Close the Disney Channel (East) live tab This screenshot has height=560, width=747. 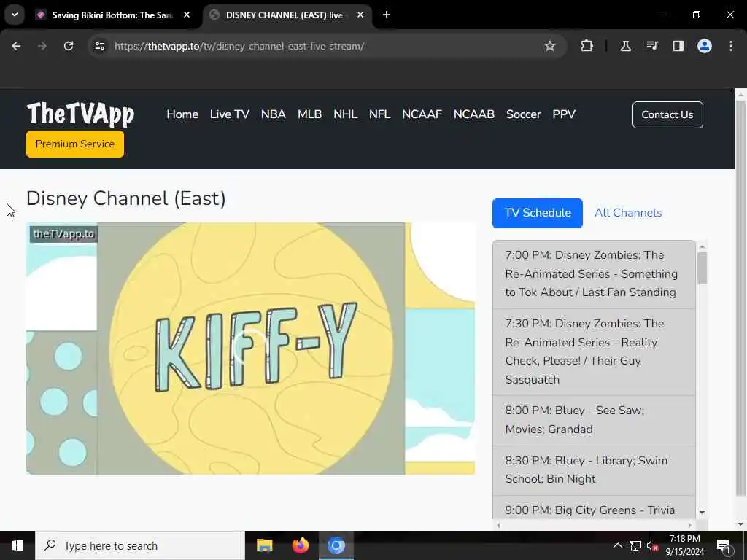pos(360,15)
